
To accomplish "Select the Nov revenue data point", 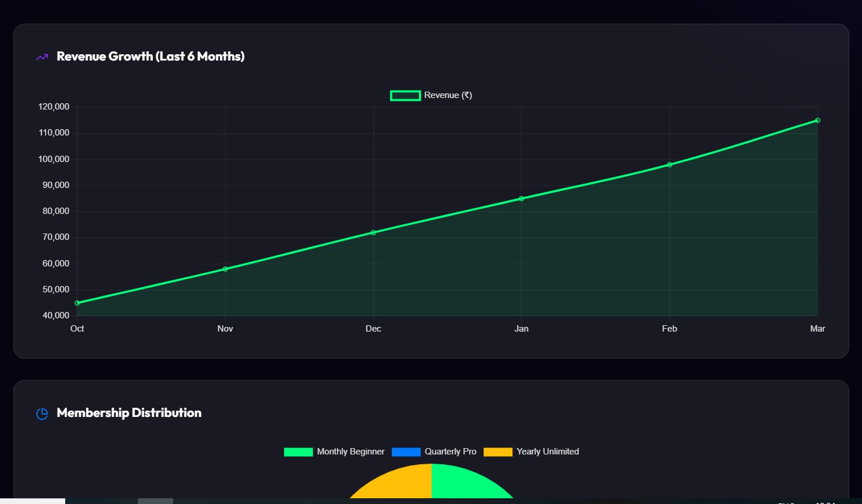I will point(225,269).
